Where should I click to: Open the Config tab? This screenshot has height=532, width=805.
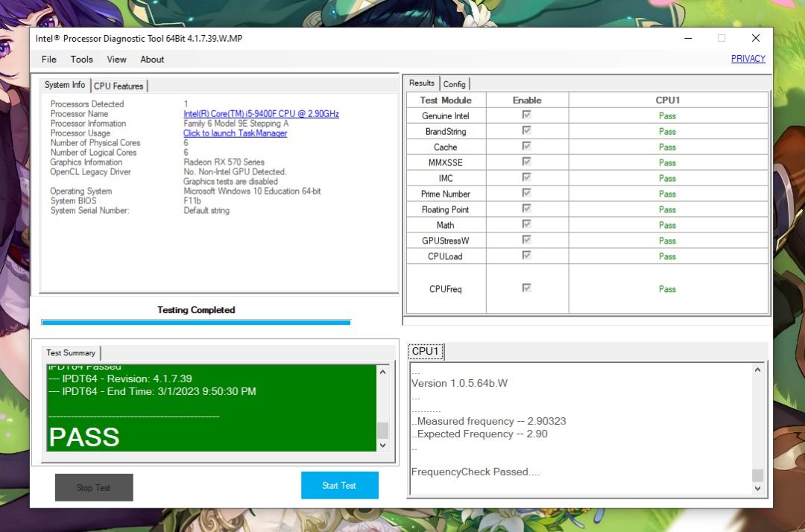click(455, 83)
